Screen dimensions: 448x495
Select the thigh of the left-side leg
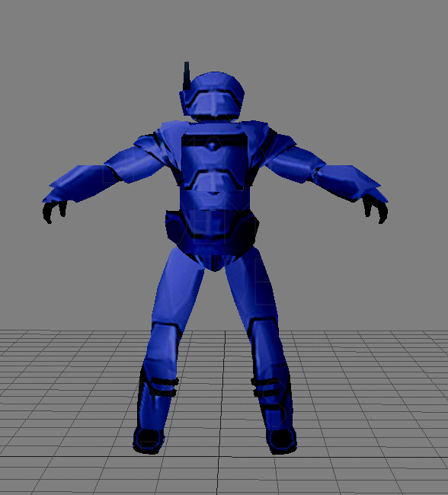178,286
